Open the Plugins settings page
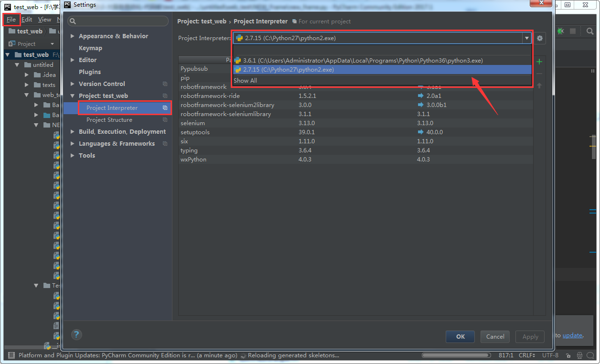 [x=90, y=72]
